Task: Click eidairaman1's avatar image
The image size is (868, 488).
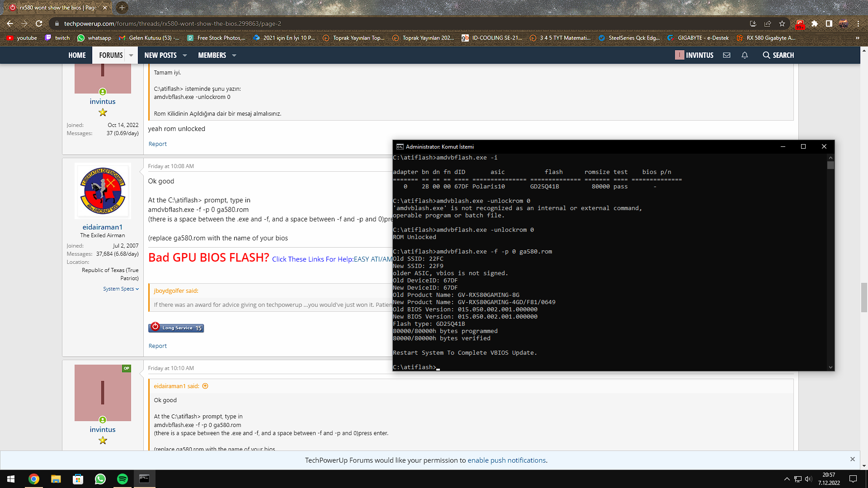Action: [x=103, y=191]
